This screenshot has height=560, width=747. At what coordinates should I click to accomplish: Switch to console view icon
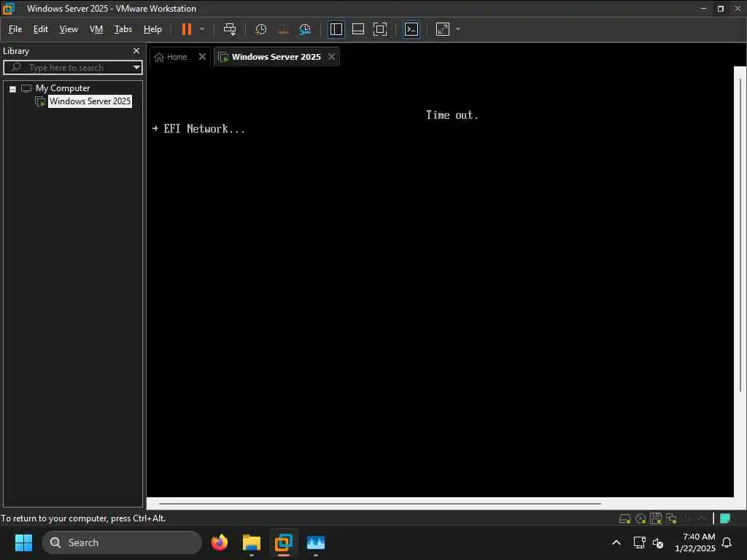[411, 29]
